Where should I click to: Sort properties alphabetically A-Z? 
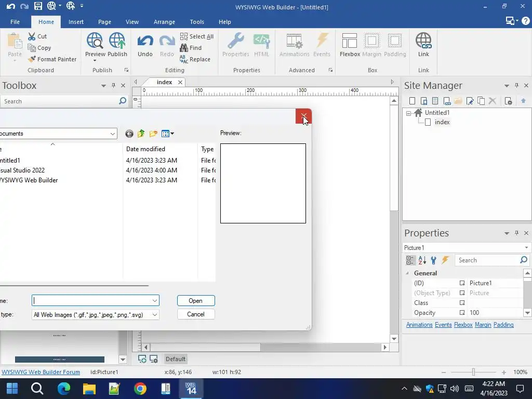[422, 260]
